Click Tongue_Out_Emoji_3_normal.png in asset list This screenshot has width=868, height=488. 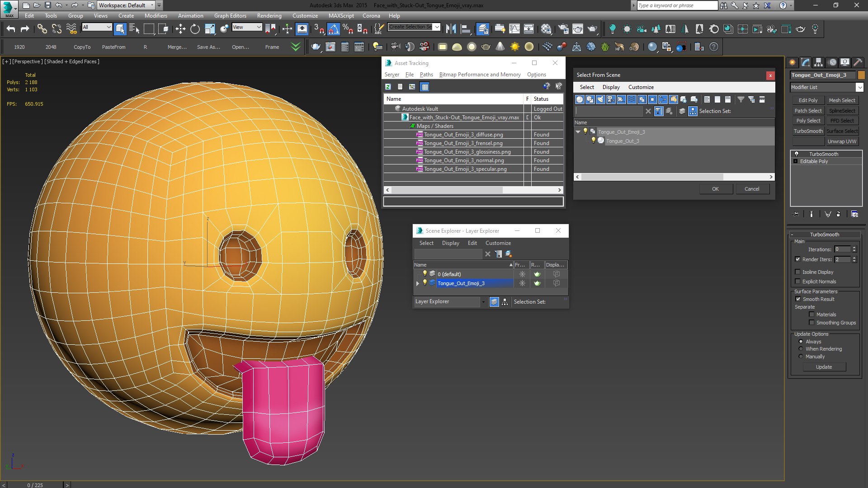[463, 160]
